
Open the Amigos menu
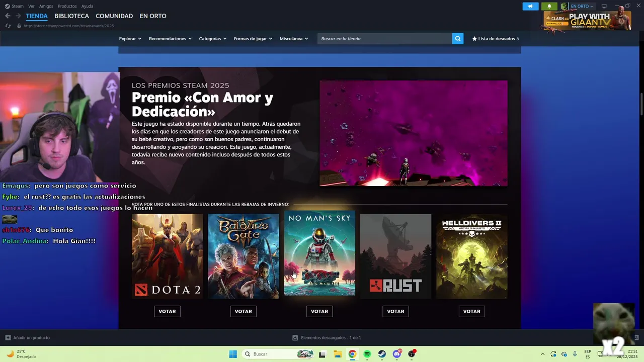46,6
